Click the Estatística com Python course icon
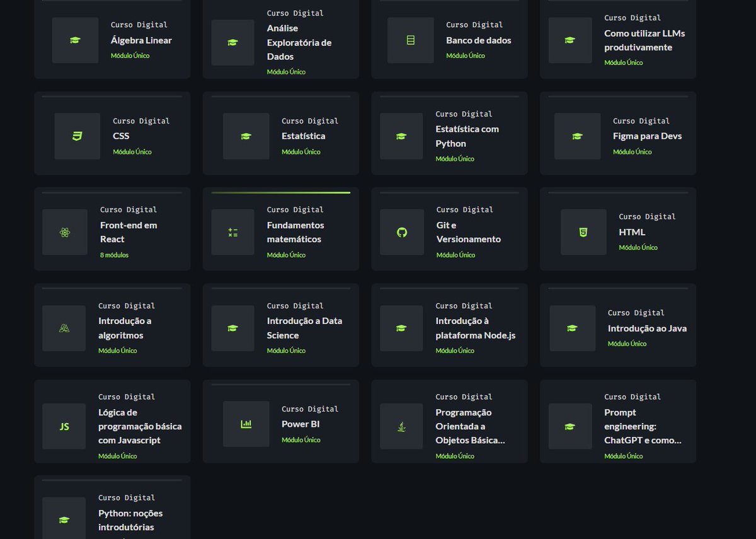This screenshot has height=539, width=756. click(401, 136)
